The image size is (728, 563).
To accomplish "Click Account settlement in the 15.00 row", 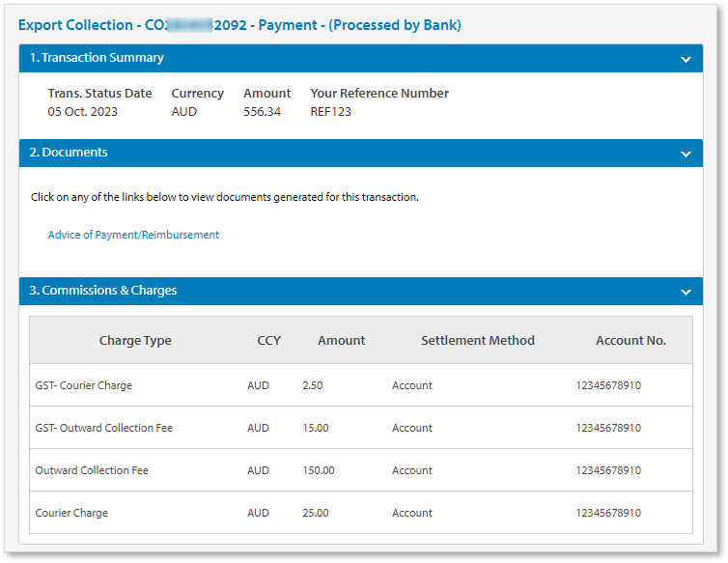I will click(412, 428).
